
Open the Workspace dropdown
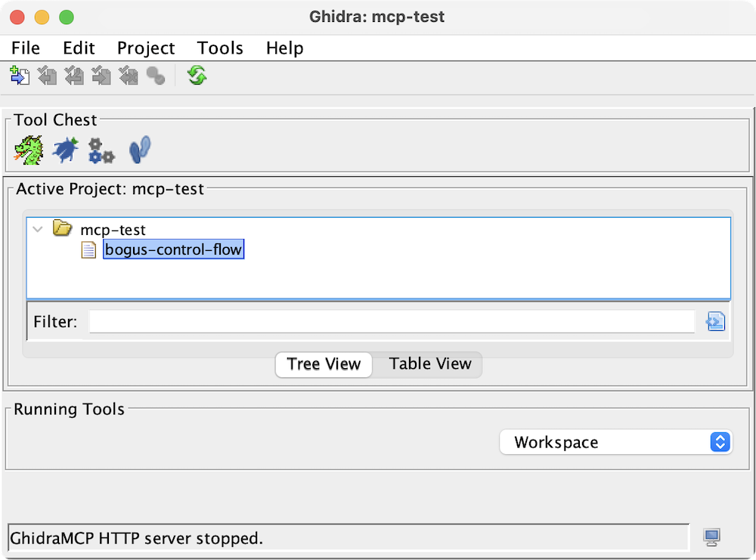coord(615,443)
